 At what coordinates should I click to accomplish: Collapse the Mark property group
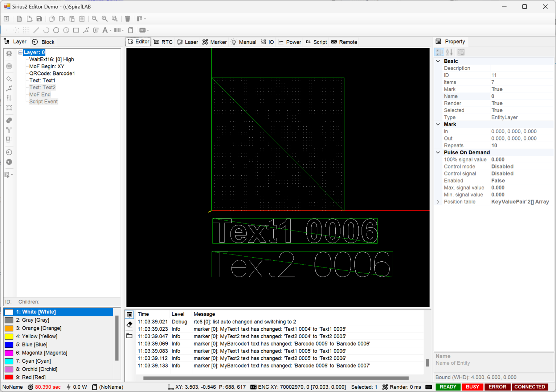pyautogui.click(x=438, y=124)
